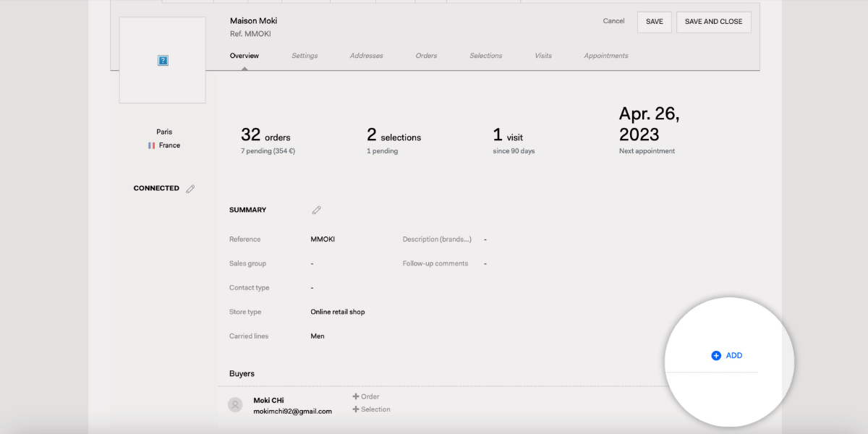The height and width of the screenshot is (434, 868).
Task: Click the 7 pending (354 €) text
Action: (x=268, y=151)
